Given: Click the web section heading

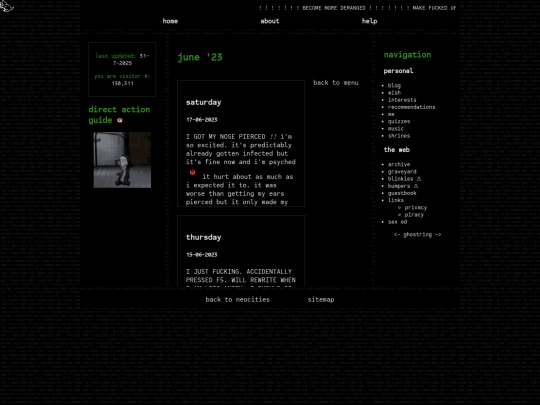Looking at the screenshot, I should 397,150.
